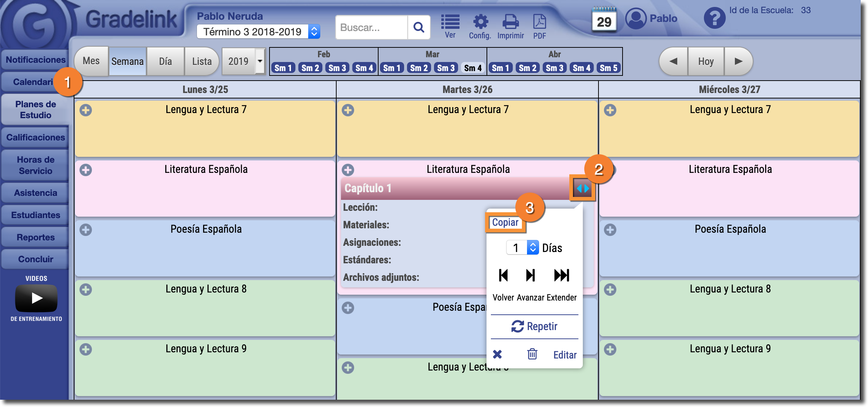Click the help question mark icon

tap(714, 18)
